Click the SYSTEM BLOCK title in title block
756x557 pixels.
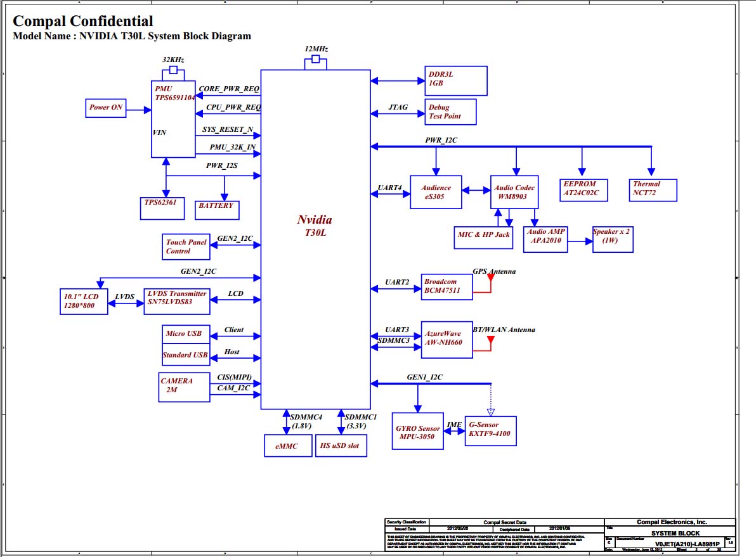tap(675, 533)
